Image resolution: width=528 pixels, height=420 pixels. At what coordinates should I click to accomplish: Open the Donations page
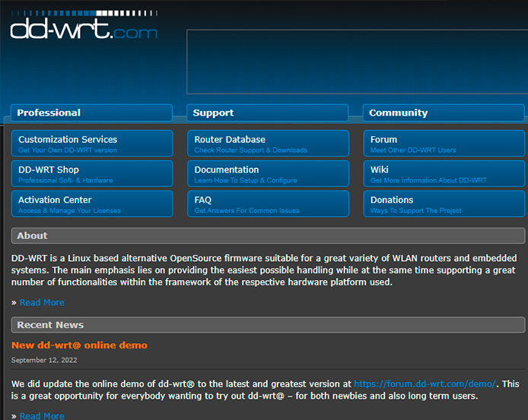coord(444,204)
